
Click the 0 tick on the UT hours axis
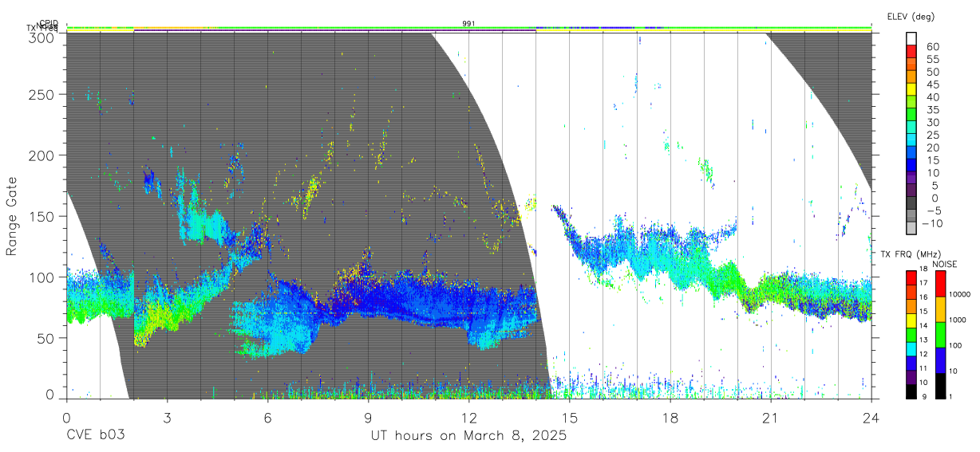[x=66, y=417]
